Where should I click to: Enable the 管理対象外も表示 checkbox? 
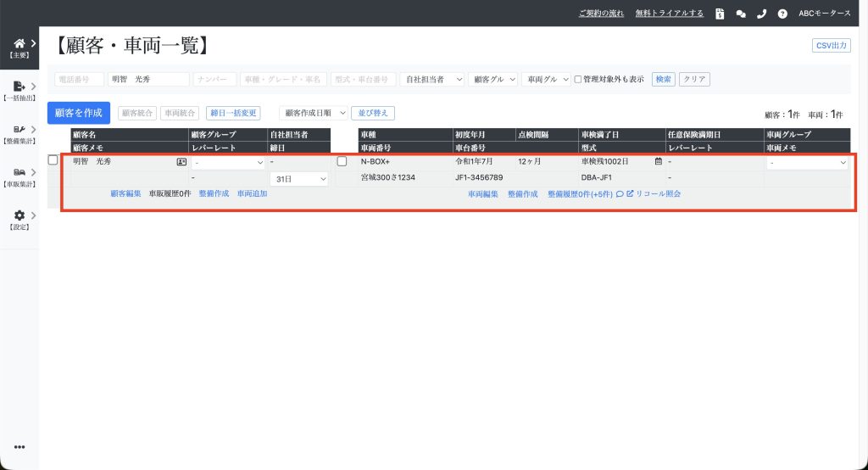click(x=578, y=79)
